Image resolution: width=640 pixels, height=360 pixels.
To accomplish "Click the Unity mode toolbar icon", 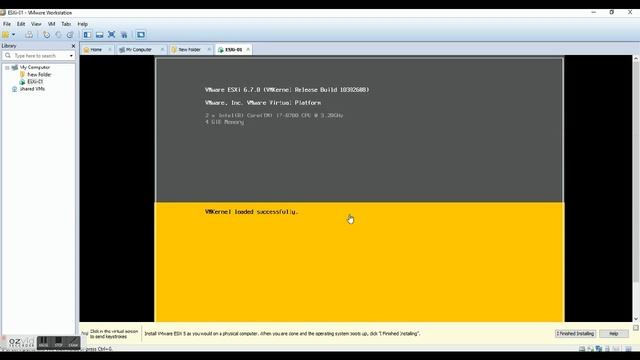I will 124,35.
